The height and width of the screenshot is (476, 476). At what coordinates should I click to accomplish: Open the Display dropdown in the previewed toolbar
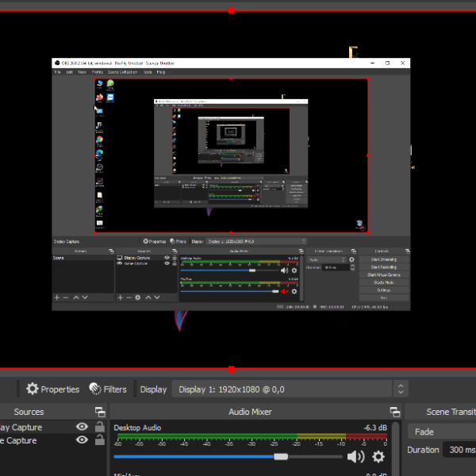pyautogui.click(x=256, y=241)
